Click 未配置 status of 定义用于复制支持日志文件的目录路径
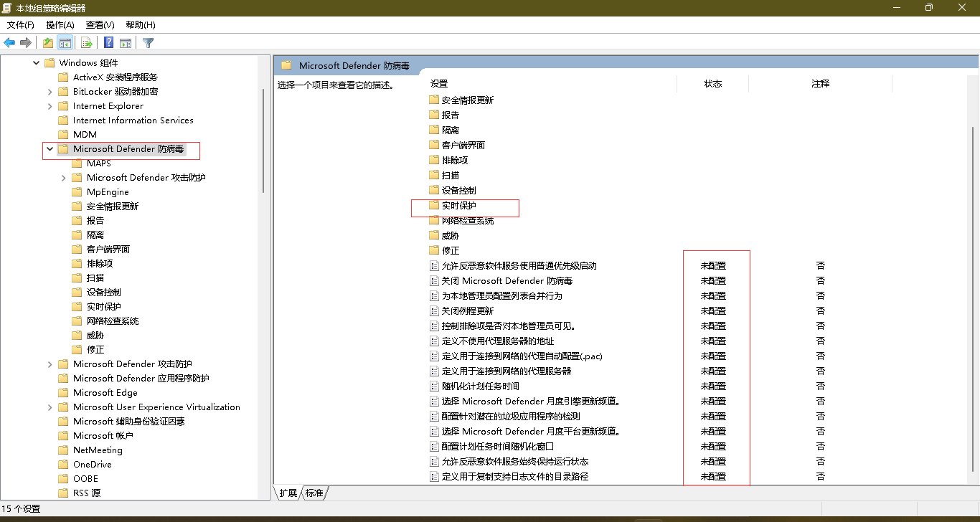The width and height of the screenshot is (980, 522). coord(713,476)
